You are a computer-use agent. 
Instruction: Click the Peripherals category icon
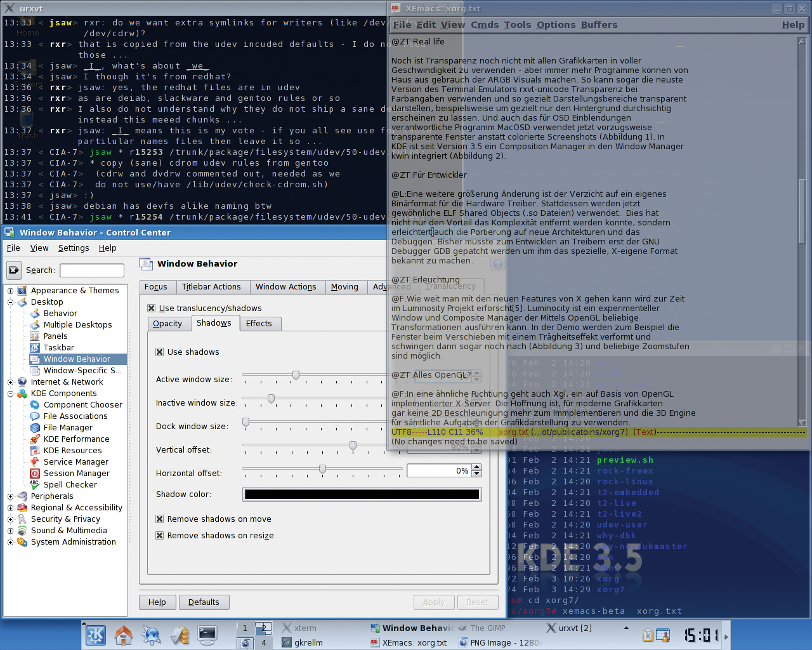[x=23, y=496]
